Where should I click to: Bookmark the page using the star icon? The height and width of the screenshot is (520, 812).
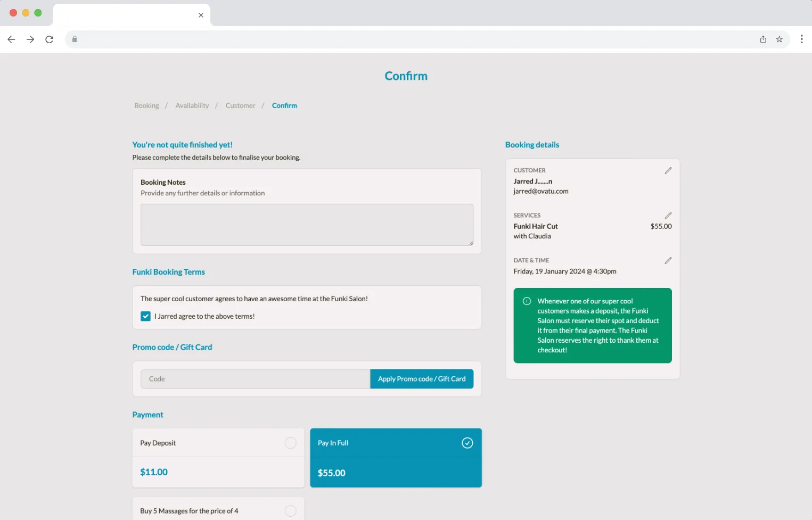coord(780,39)
